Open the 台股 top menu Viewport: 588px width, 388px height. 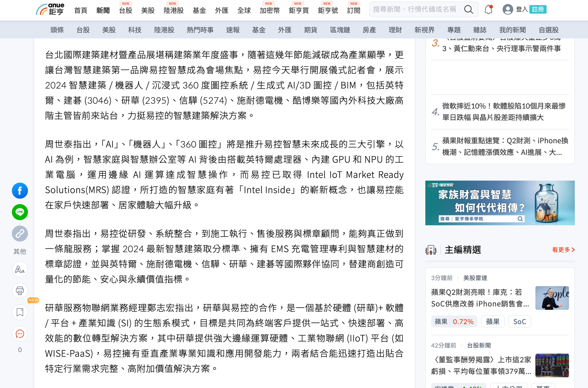pos(126,11)
